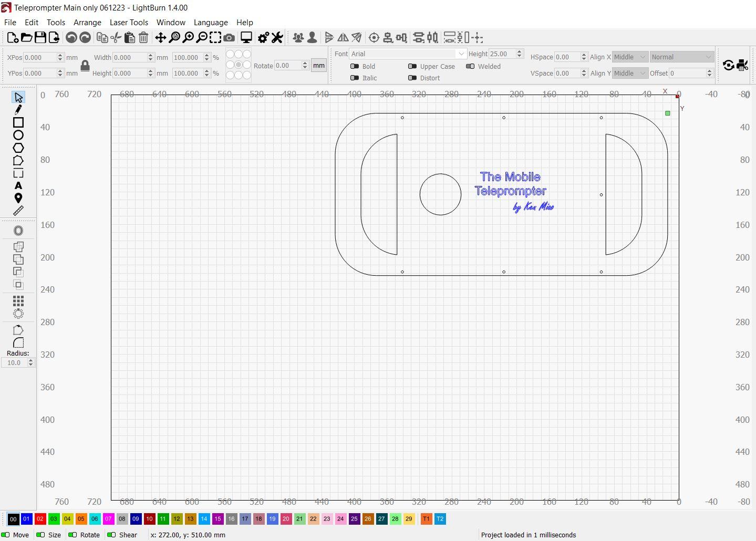The image size is (756, 541).
Task: Select the Measure ruler tool
Action: [18, 211]
